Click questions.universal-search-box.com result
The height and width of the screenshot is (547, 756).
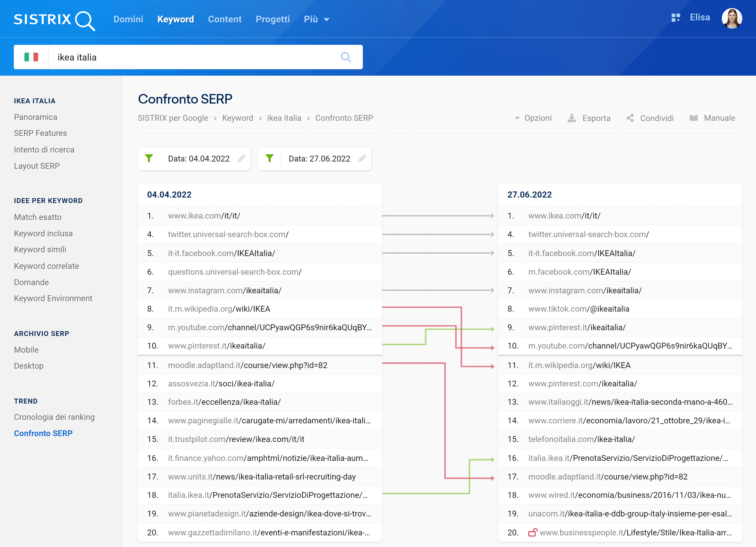(x=235, y=272)
